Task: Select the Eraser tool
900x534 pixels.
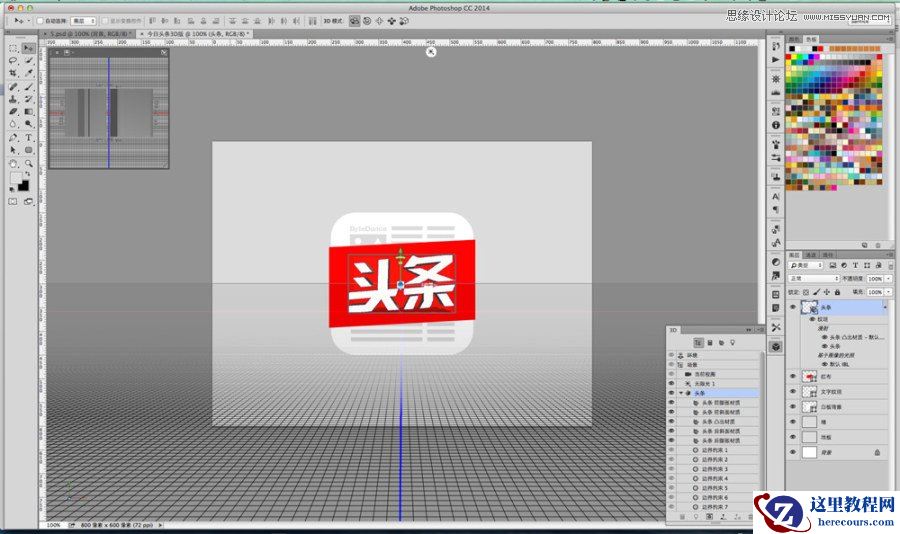Action: pos(13,111)
